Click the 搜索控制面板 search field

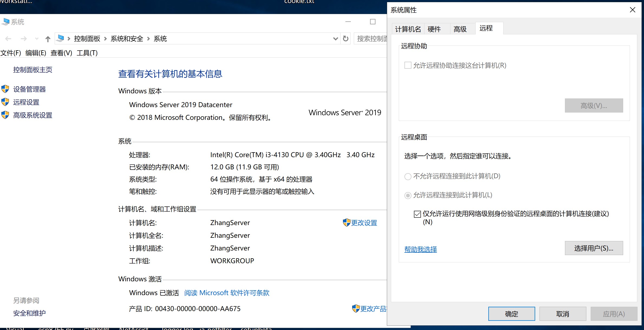click(x=371, y=39)
